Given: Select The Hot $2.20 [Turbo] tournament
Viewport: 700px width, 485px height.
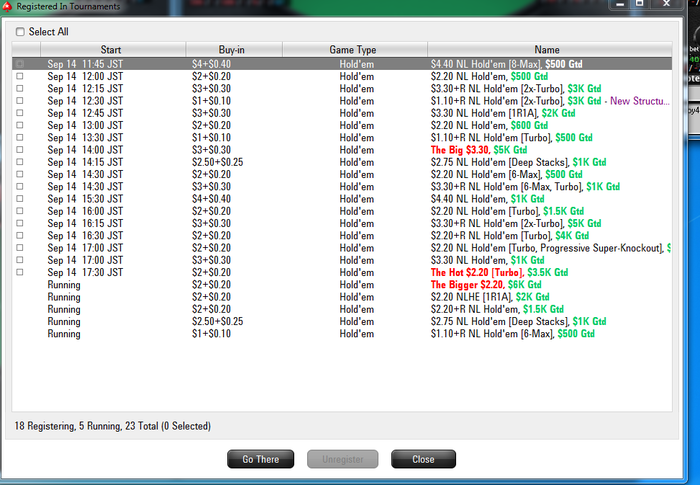Looking at the screenshot, I should click(342, 272).
